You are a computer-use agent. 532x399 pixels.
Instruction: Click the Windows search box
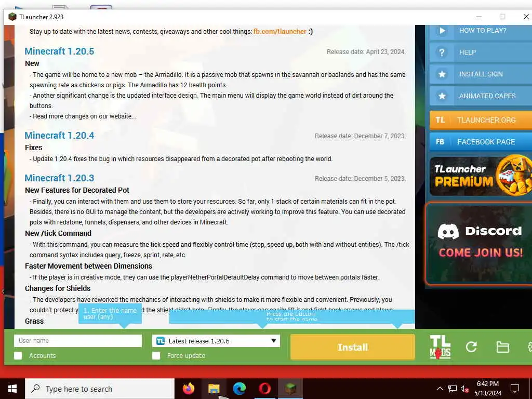pos(100,389)
